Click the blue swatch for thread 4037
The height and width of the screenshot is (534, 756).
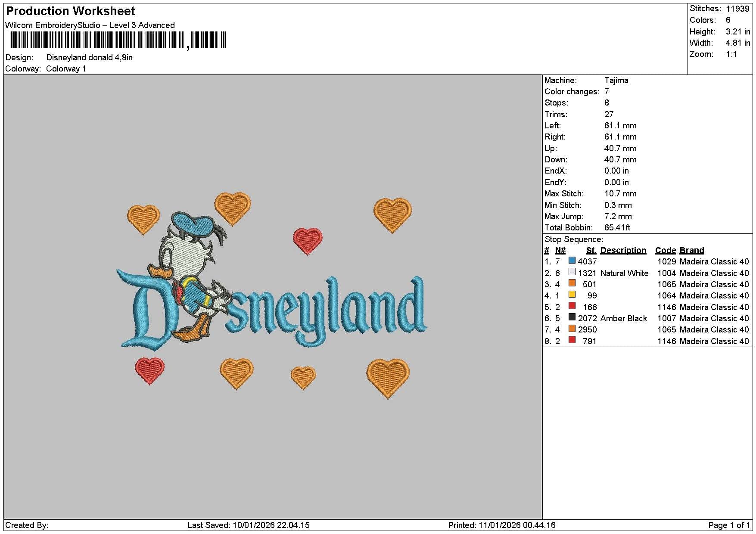pos(572,260)
